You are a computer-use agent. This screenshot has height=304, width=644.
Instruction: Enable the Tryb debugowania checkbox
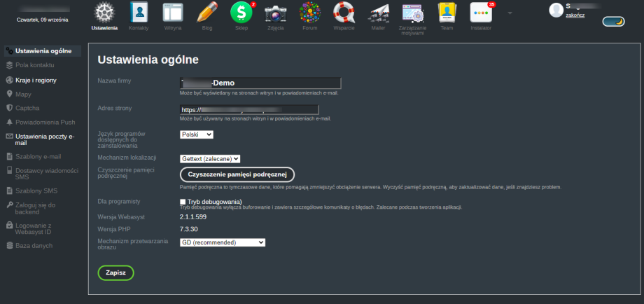[183, 202]
